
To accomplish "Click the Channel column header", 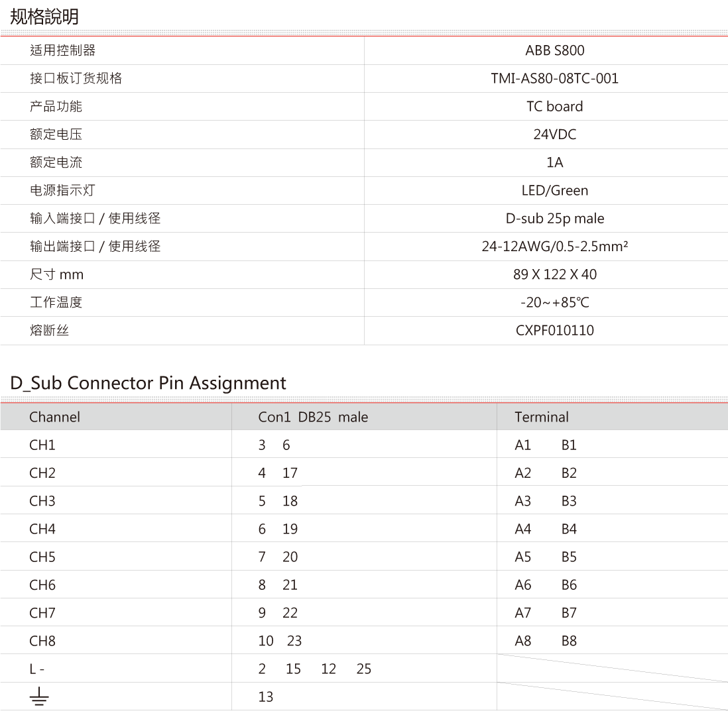I will (54, 417).
